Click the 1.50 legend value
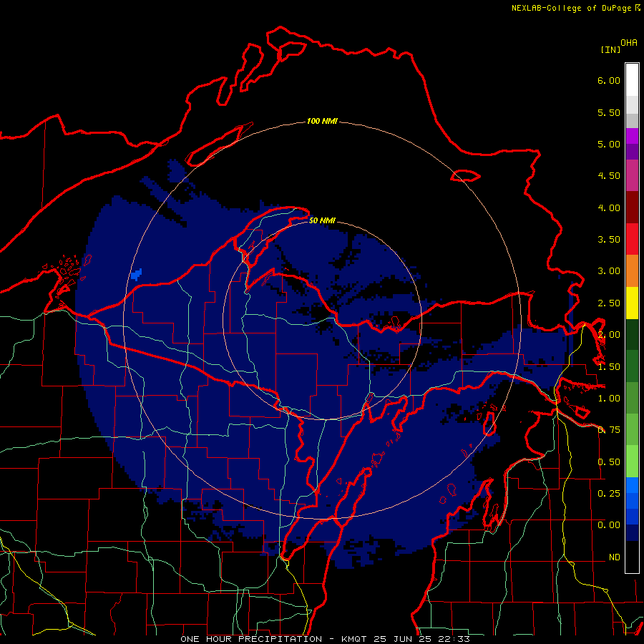The height and width of the screenshot is (644, 644). (x=609, y=367)
